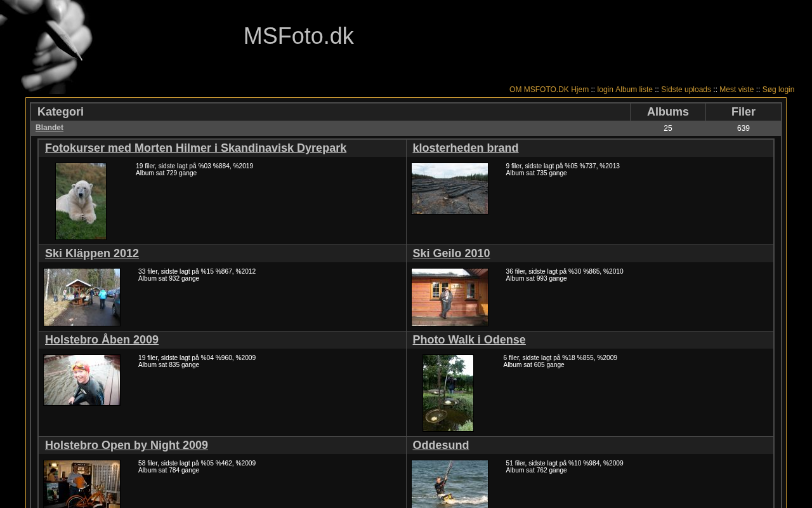Click the klosterheden burnt field thumbnail
This screenshot has width=812, height=508.
450,189
